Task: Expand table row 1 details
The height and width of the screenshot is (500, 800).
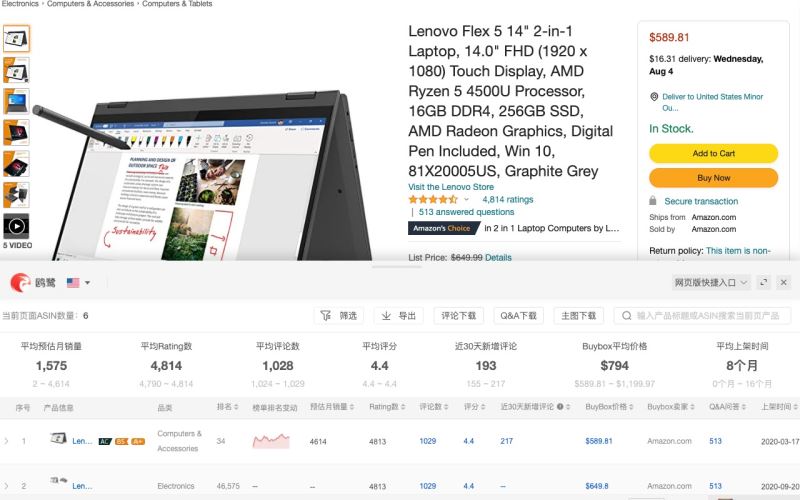Action: click(x=6, y=441)
